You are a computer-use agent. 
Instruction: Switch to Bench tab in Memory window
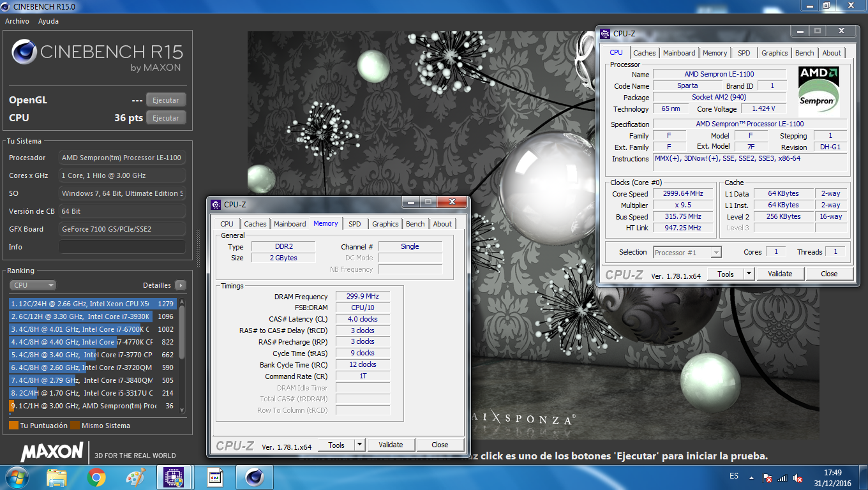click(415, 224)
